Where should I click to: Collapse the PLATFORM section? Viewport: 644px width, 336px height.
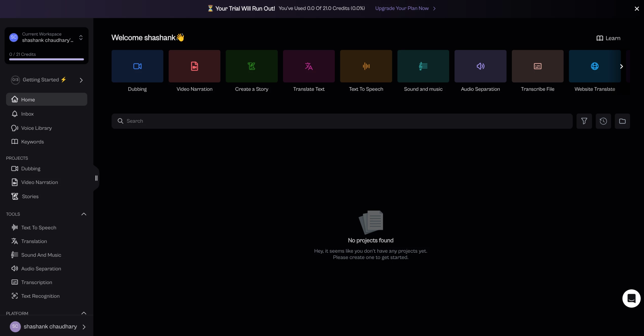pos(84,313)
